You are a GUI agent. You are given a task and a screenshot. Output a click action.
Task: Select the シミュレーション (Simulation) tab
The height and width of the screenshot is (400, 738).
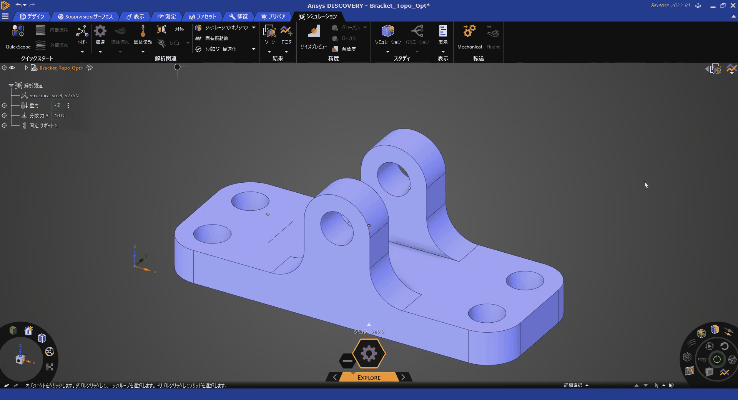318,16
